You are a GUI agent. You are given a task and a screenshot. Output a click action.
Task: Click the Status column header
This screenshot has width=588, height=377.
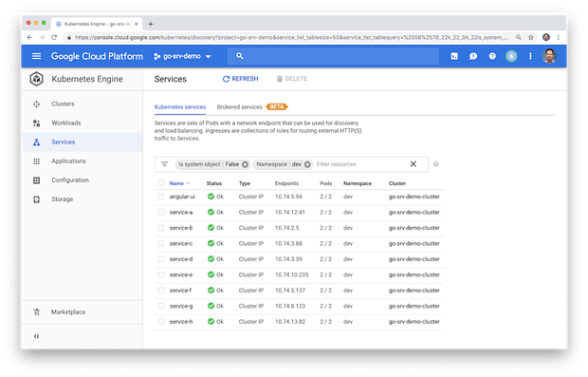(x=213, y=183)
